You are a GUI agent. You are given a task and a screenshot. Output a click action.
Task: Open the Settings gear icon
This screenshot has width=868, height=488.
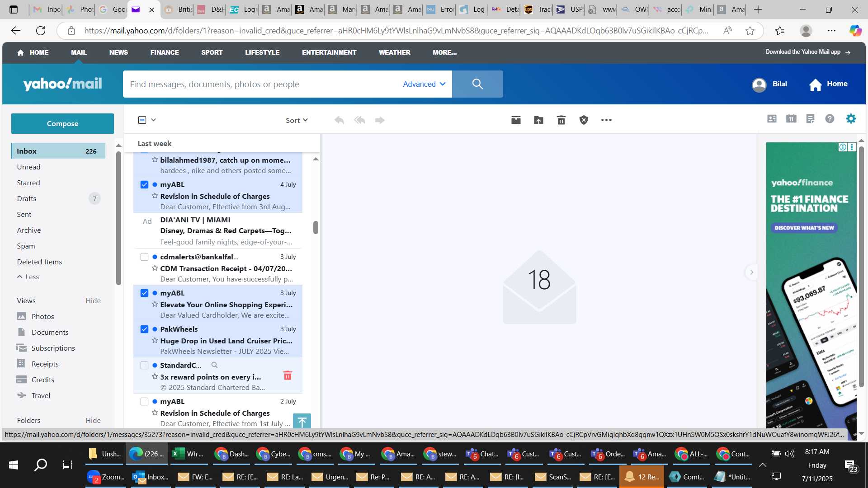[851, 119]
